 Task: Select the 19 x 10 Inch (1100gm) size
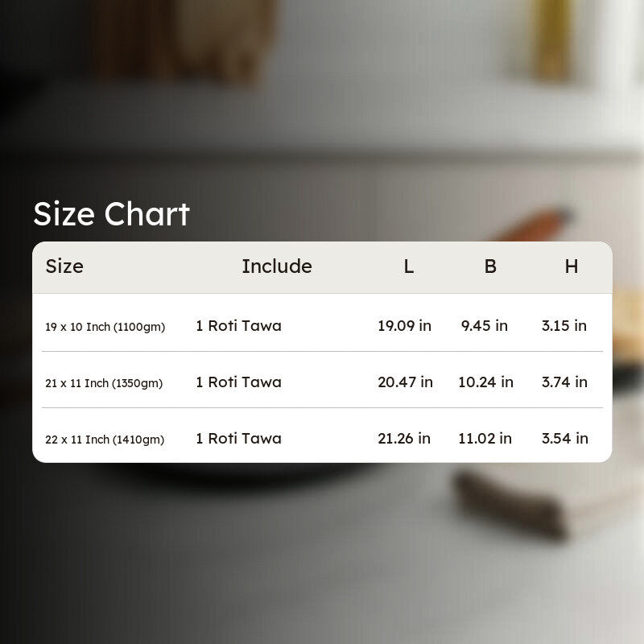point(105,327)
